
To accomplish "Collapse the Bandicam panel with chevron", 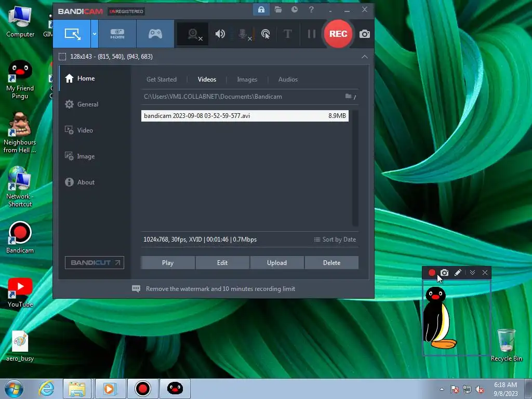I will 364,57.
